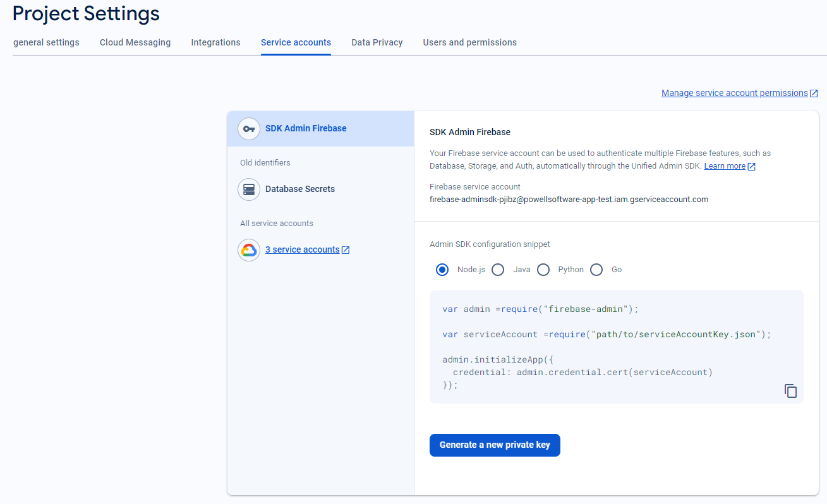Switch to the Cloud Messaging tab
Image resolution: width=827 pixels, height=504 pixels.
pyautogui.click(x=135, y=42)
